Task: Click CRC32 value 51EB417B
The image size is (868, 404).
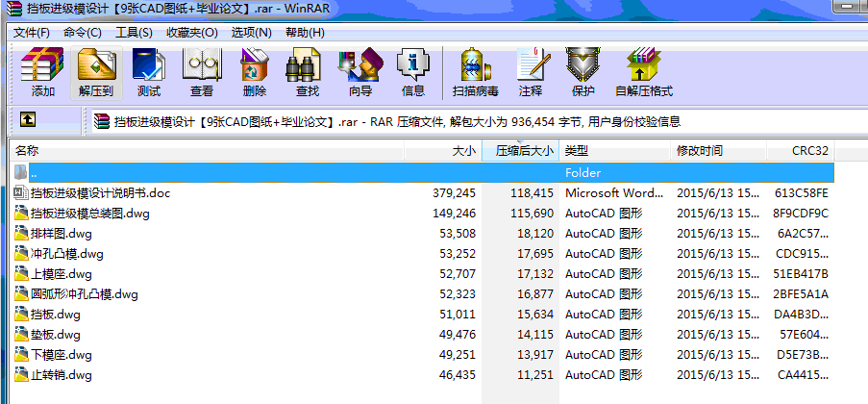Action: 802,274
